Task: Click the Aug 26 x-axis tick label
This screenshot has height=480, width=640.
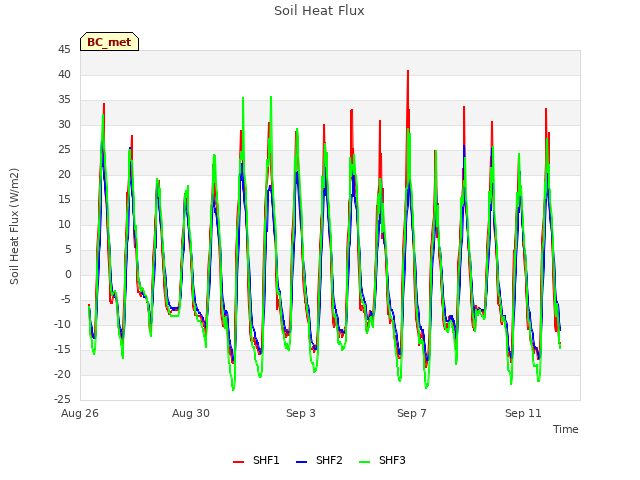Action: 80,413
